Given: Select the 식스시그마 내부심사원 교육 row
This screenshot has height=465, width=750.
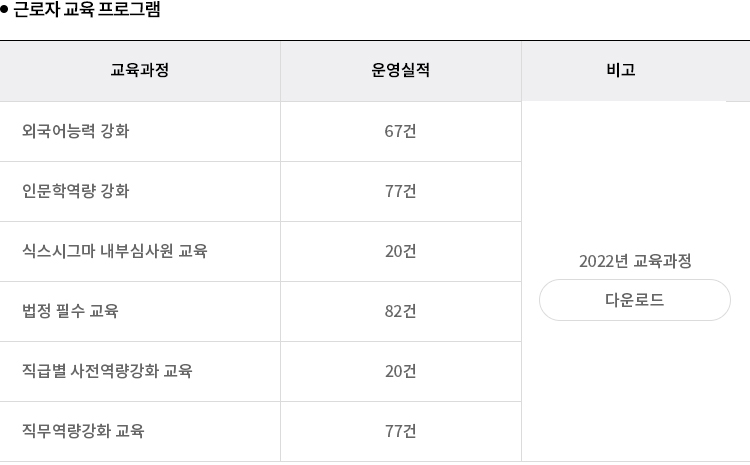Looking at the screenshot, I should click(x=114, y=251).
